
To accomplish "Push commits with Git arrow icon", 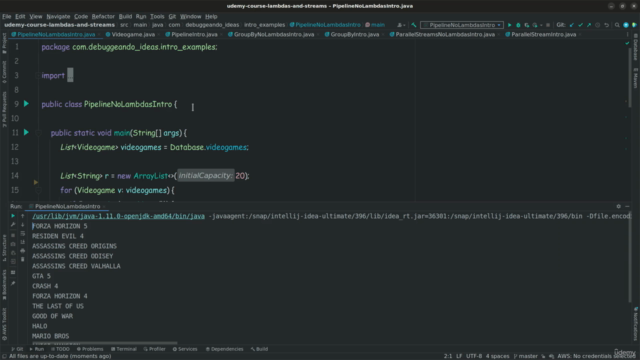I will click(x=589, y=25).
